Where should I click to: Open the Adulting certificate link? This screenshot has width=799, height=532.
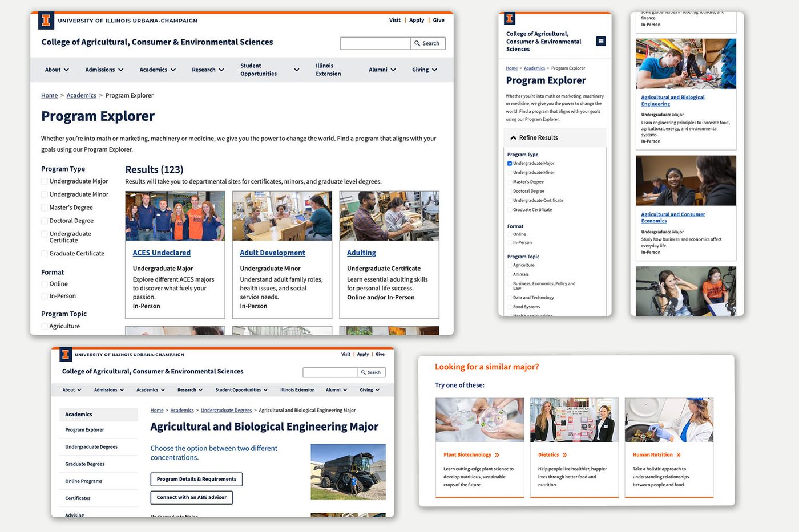(361, 253)
